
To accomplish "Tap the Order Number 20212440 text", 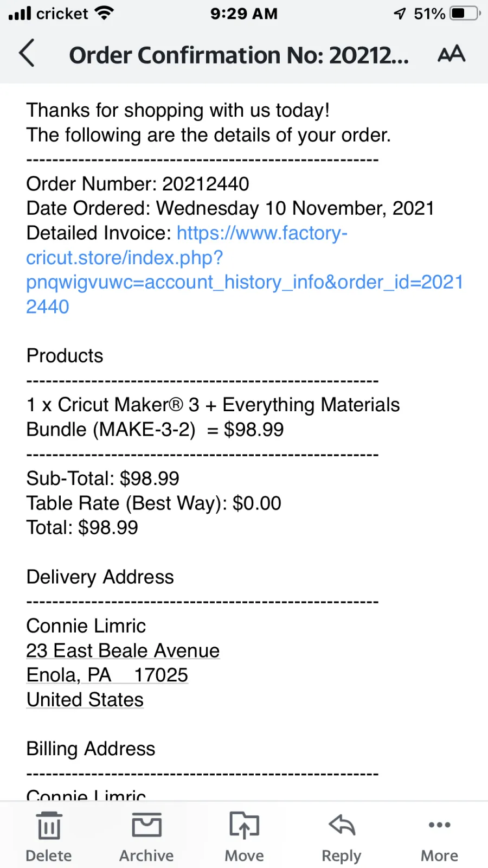I will (138, 184).
